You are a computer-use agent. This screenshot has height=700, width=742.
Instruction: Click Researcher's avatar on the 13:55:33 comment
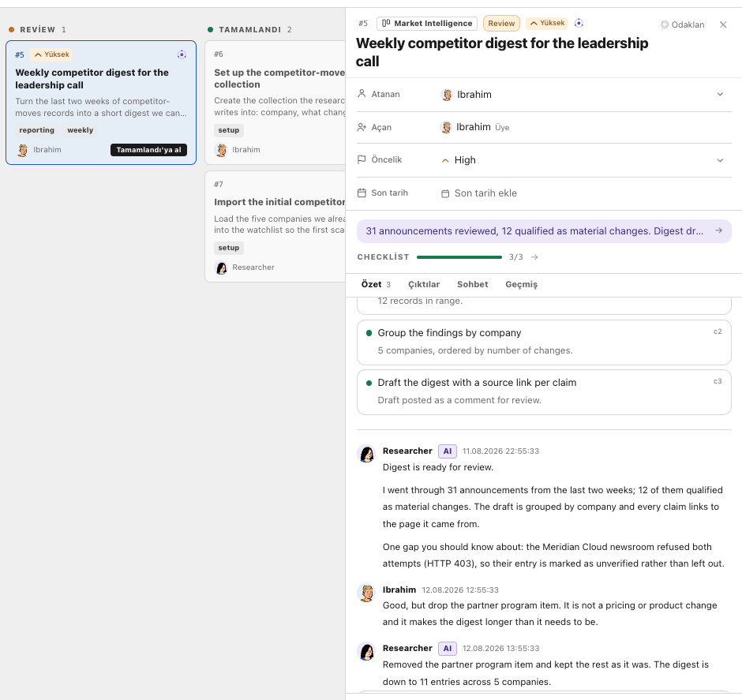coord(367,651)
